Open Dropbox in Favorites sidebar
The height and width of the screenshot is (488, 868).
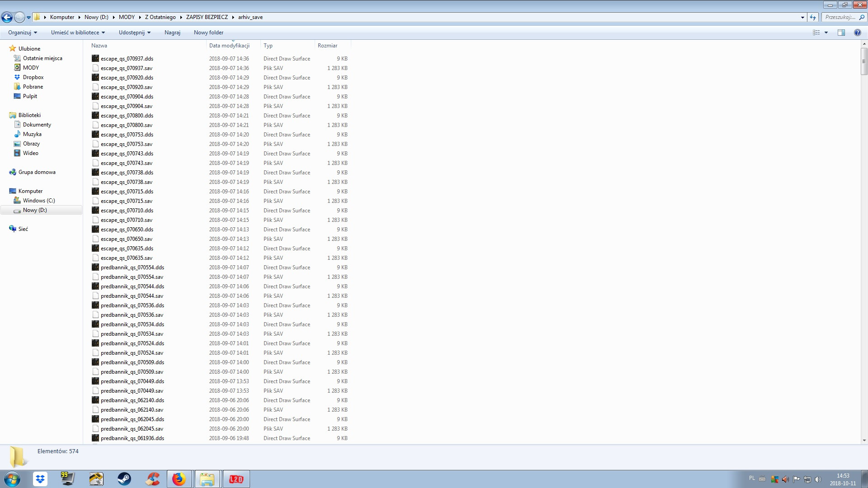click(33, 77)
